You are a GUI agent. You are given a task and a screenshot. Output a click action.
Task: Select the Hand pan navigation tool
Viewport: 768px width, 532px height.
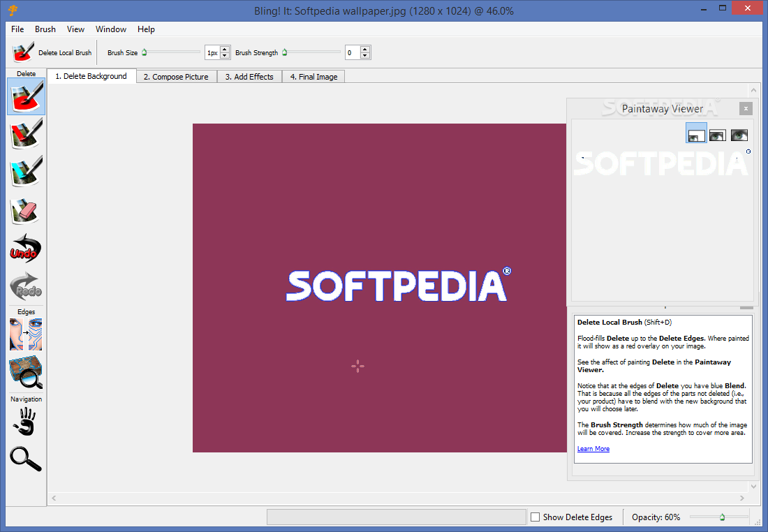(24, 422)
